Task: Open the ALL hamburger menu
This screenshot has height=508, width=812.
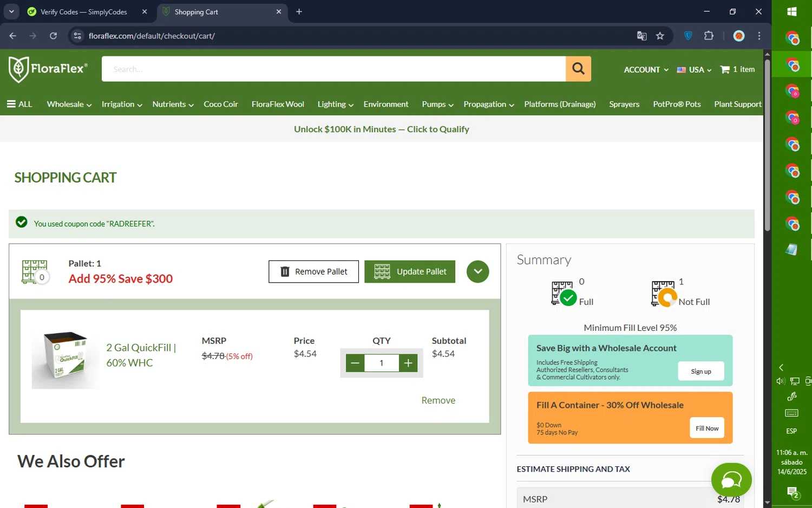Action: 19,104
